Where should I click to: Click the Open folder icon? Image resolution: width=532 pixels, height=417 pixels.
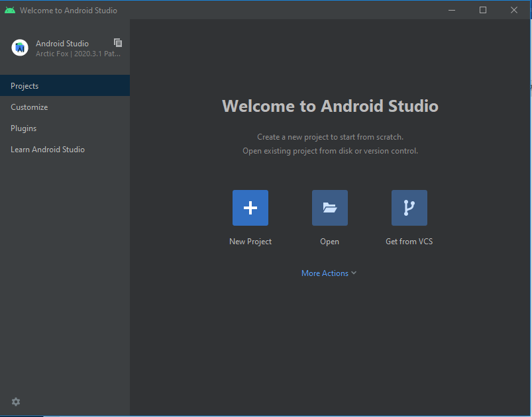(329, 208)
